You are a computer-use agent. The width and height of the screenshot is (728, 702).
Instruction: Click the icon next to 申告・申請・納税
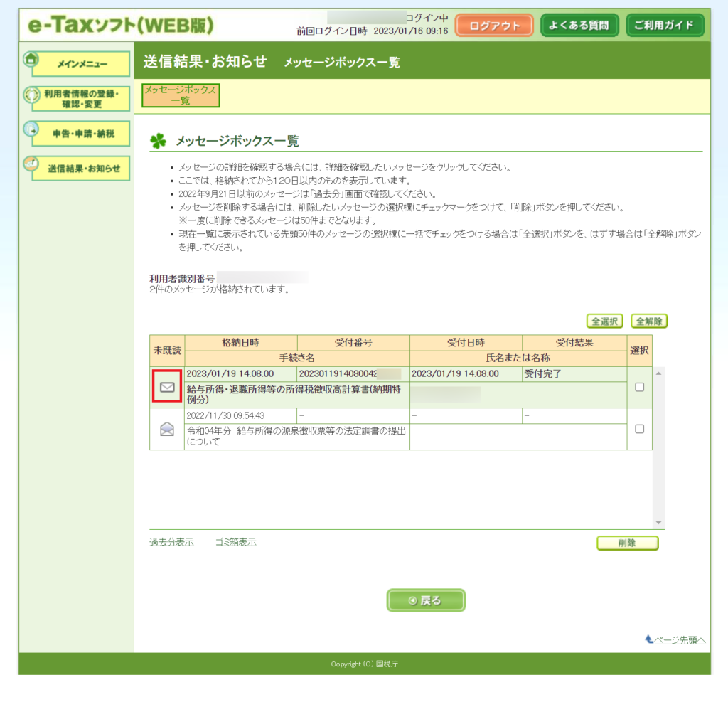[31, 129]
